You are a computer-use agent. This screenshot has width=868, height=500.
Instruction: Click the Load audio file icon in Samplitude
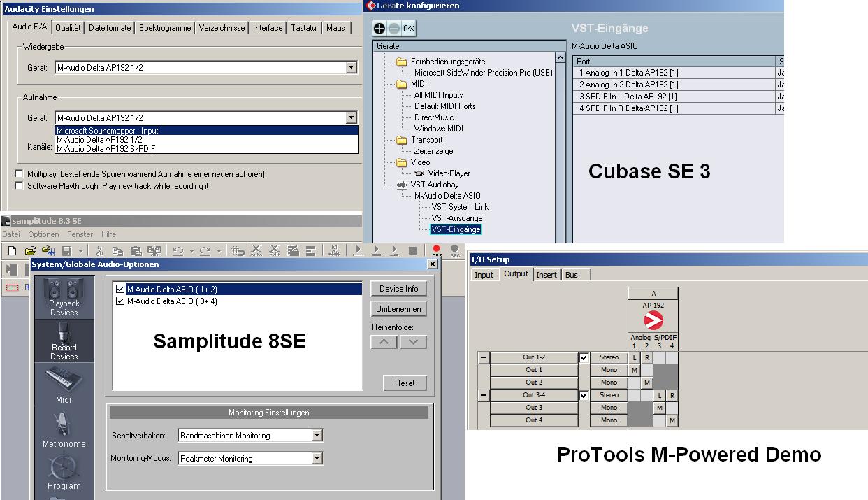(x=48, y=251)
